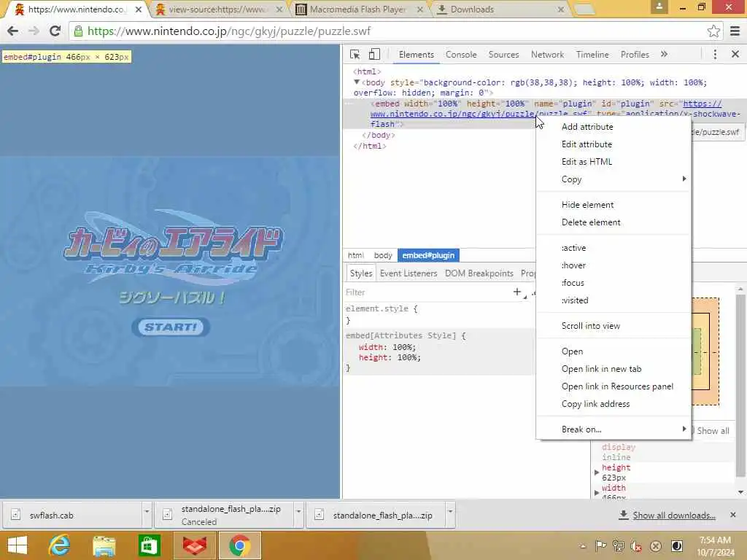Select Delete element
The image size is (747, 560).
(614, 222)
